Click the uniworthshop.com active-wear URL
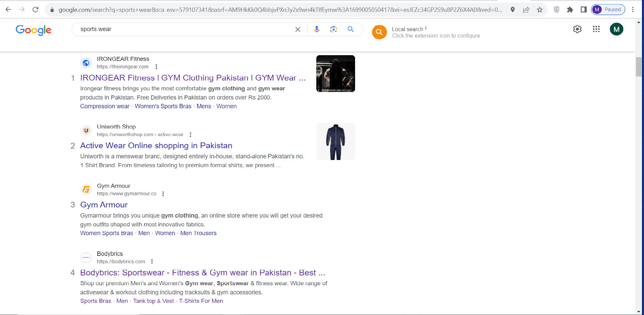Viewport: 644px width, 315px height. click(140, 135)
